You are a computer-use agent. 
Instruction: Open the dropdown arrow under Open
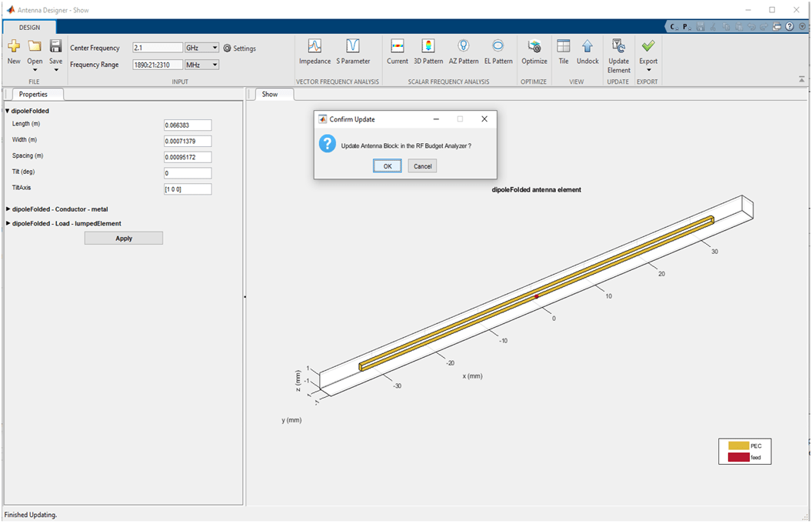coord(35,70)
